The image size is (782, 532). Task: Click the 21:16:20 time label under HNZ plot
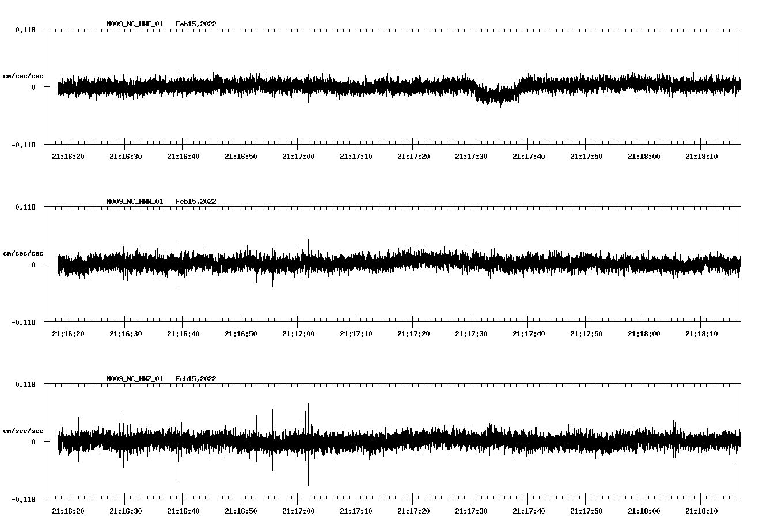(x=68, y=511)
